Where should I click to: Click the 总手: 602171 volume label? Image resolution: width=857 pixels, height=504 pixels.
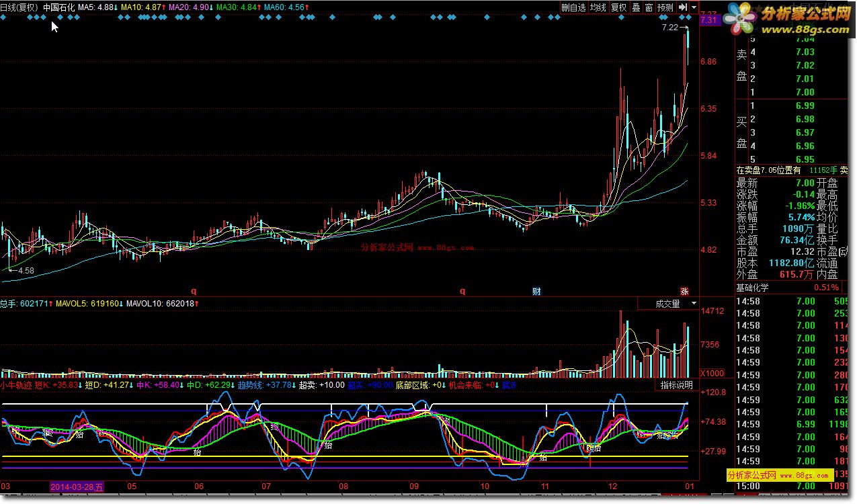pos(27,304)
